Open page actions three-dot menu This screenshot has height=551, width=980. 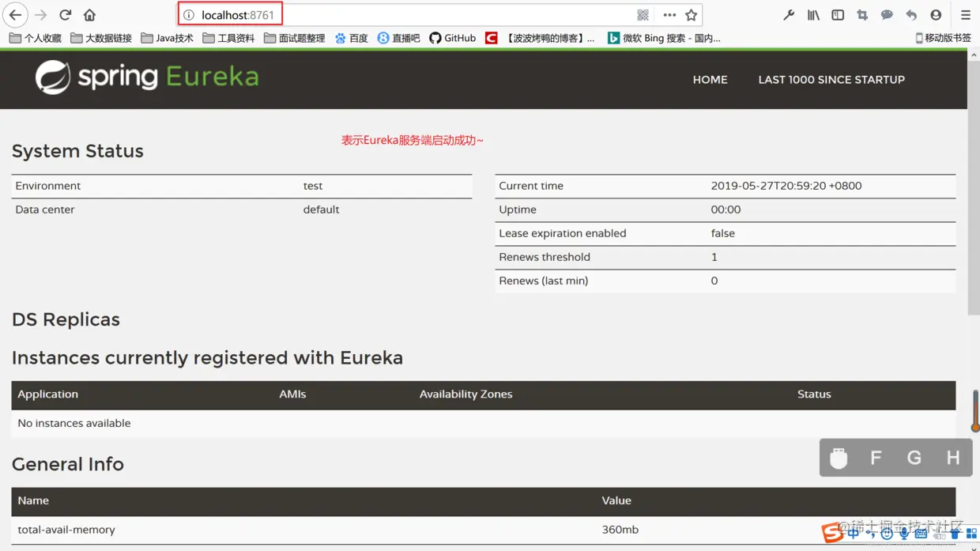tap(669, 15)
